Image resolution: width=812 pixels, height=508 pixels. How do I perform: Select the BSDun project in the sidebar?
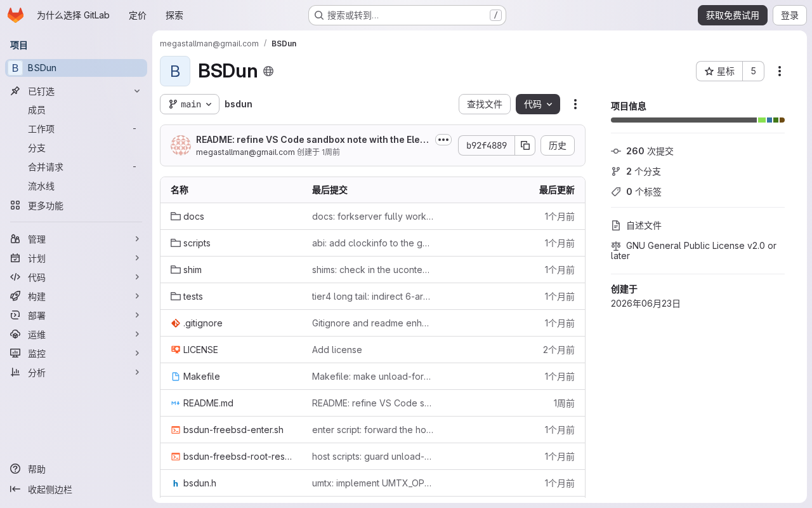click(x=76, y=68)
